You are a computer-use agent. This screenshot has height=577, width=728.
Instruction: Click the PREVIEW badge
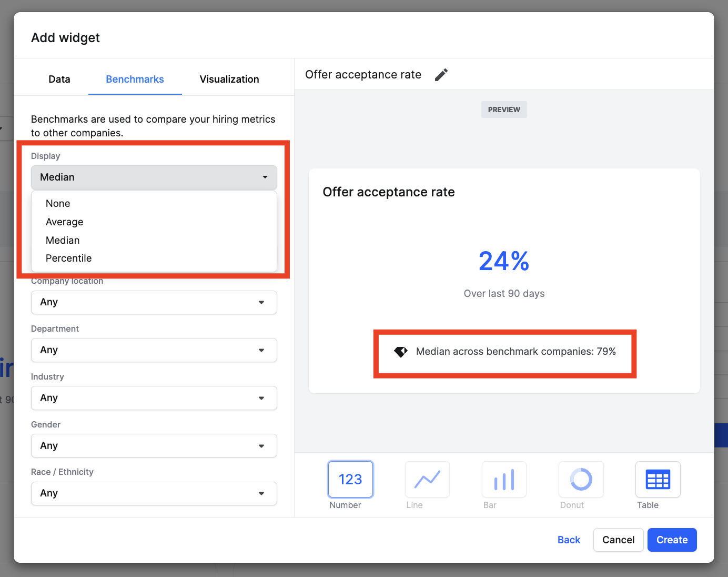(504, 110)
